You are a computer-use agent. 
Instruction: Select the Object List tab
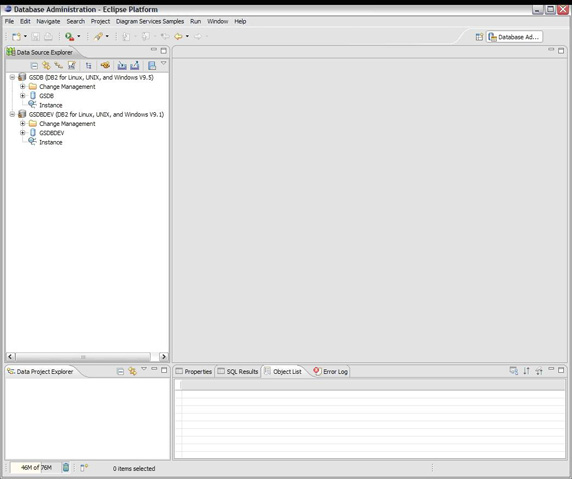[283, 371]
